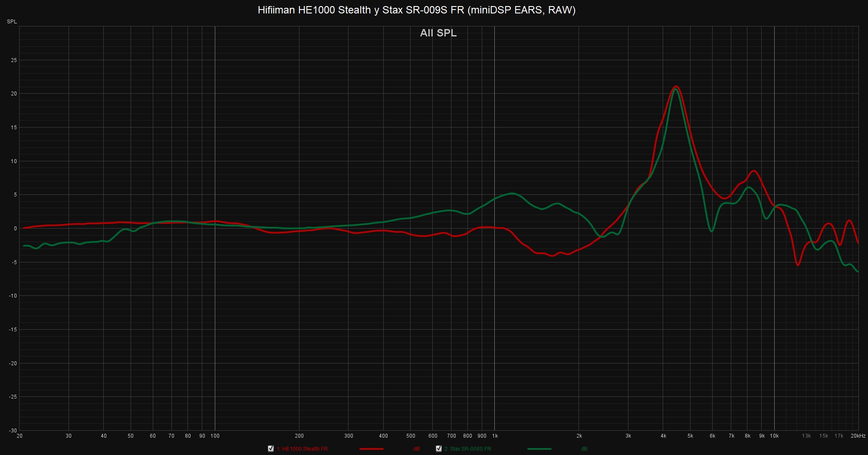Click the 'All SPL' graph heading

pos(438,33)
